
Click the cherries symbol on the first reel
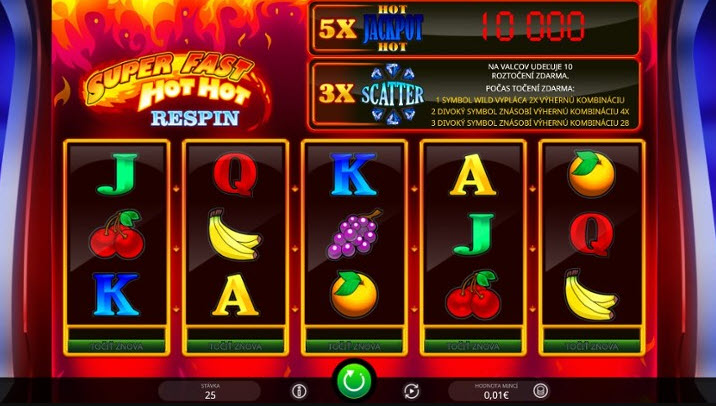[x=117, y=234]
